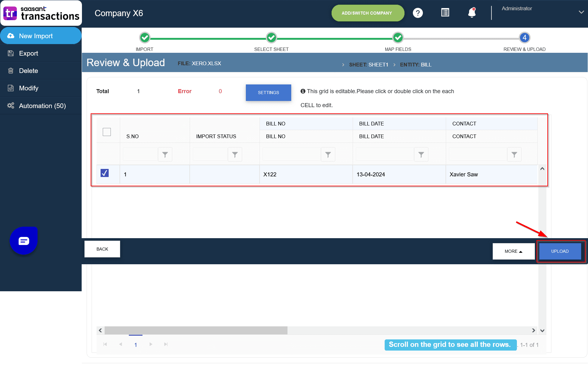
Task: Go to previous page of grid
Action: click(120, 344)
